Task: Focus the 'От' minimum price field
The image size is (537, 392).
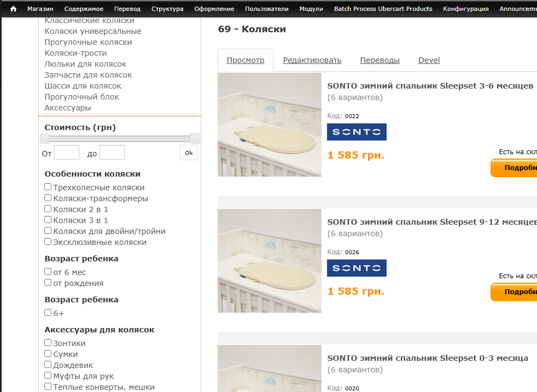Action: pyautogui.click(x=67, y=153)
